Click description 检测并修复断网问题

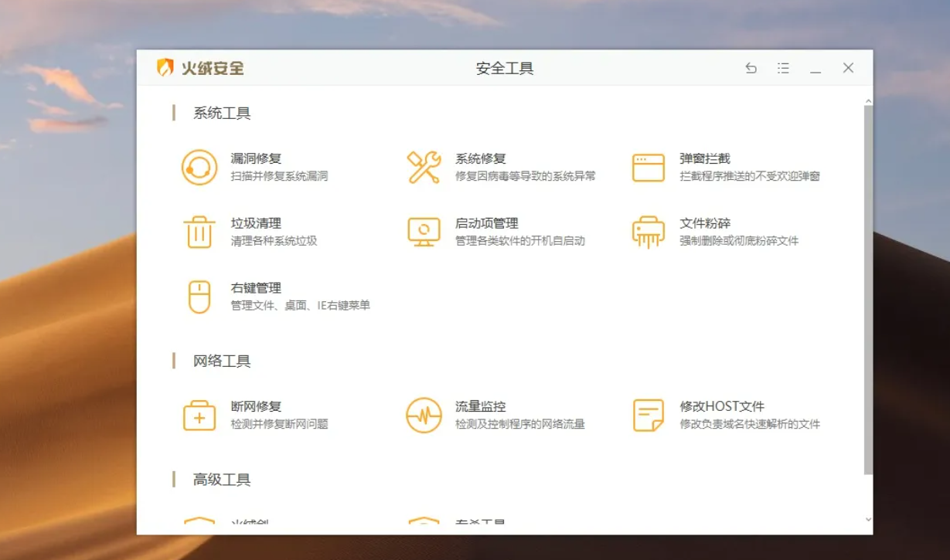(x=279, y=424)
